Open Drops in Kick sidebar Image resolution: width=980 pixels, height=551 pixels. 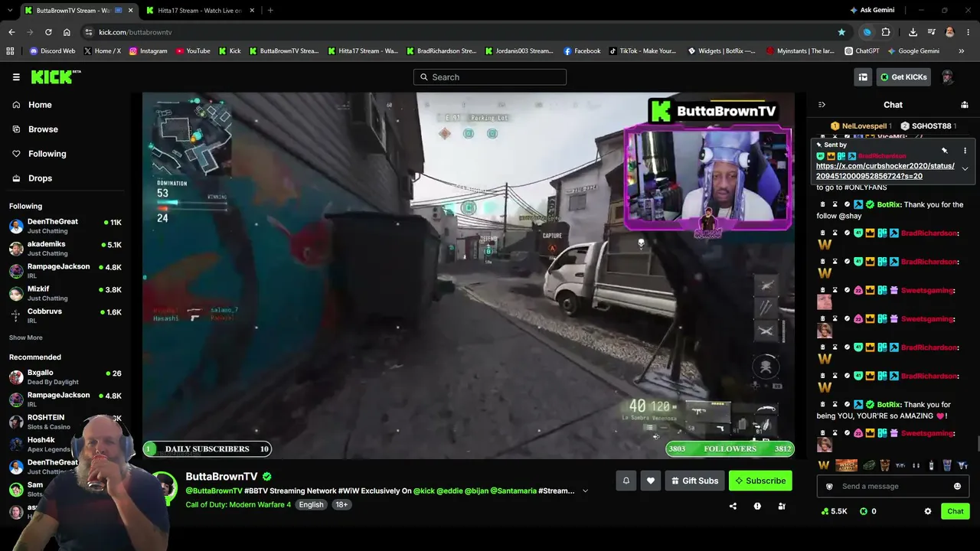(33, 178)
